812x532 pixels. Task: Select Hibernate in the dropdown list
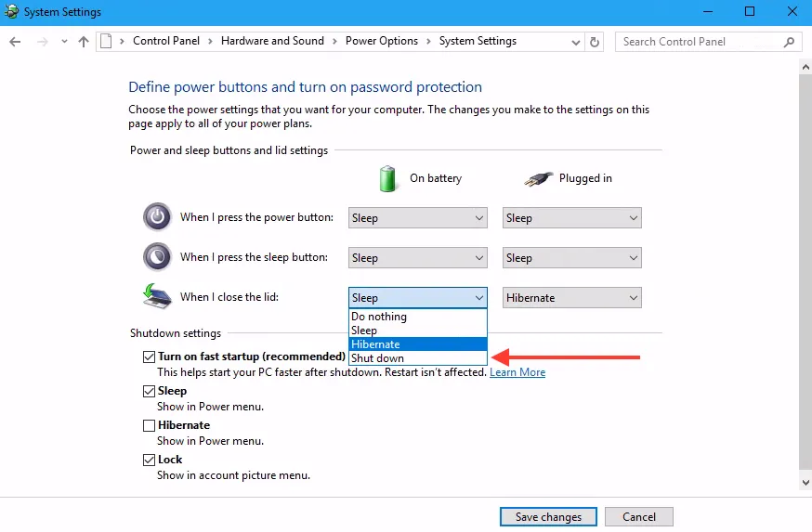418,344
